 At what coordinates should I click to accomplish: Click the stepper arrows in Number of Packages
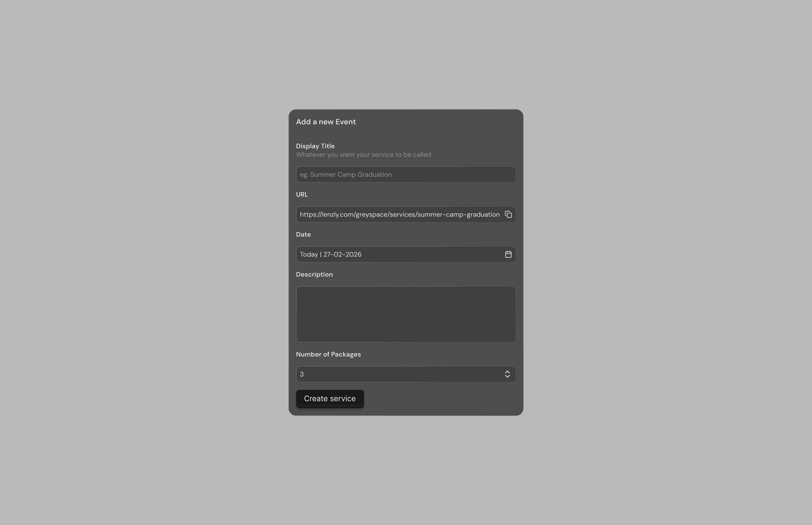coord(507,374)
